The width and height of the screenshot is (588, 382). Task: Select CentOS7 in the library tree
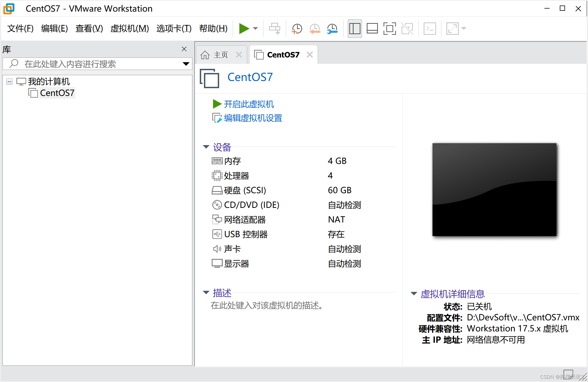(57, 93)
